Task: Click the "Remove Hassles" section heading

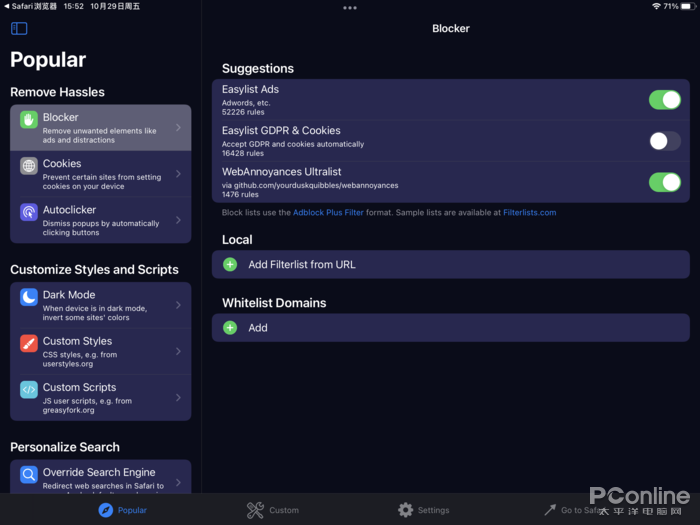Action: coord(57,92)
